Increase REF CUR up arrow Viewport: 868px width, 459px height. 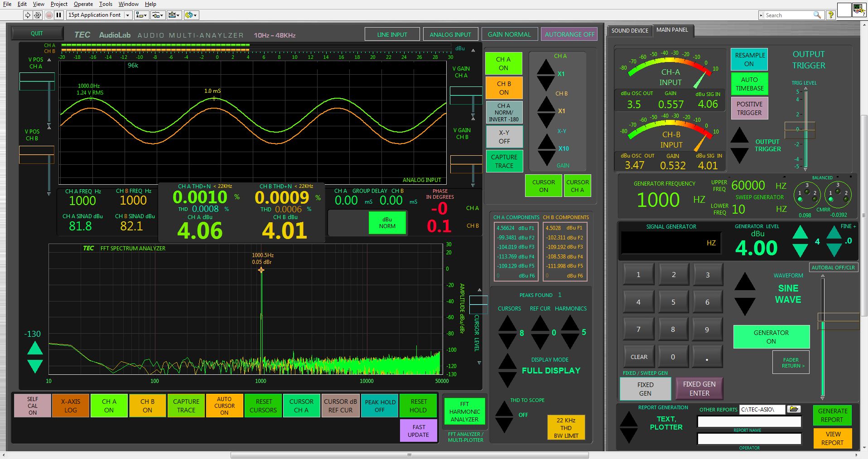coord(540,324)
